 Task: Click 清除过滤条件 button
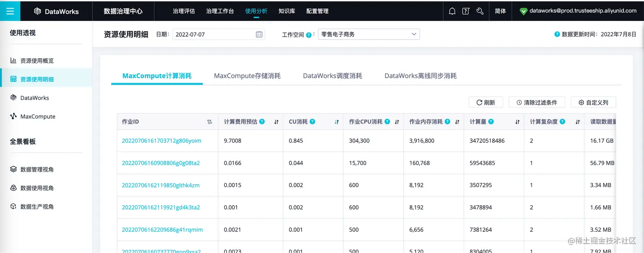tap(537, 102)
